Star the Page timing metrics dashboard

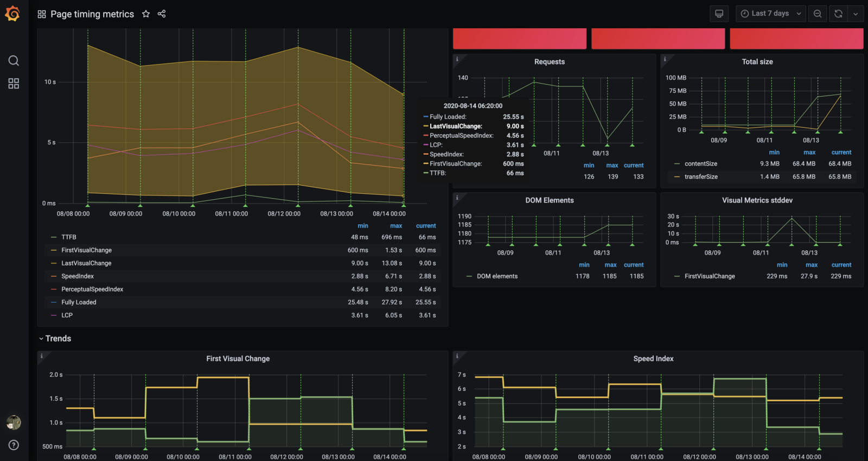tap(146, 14)
